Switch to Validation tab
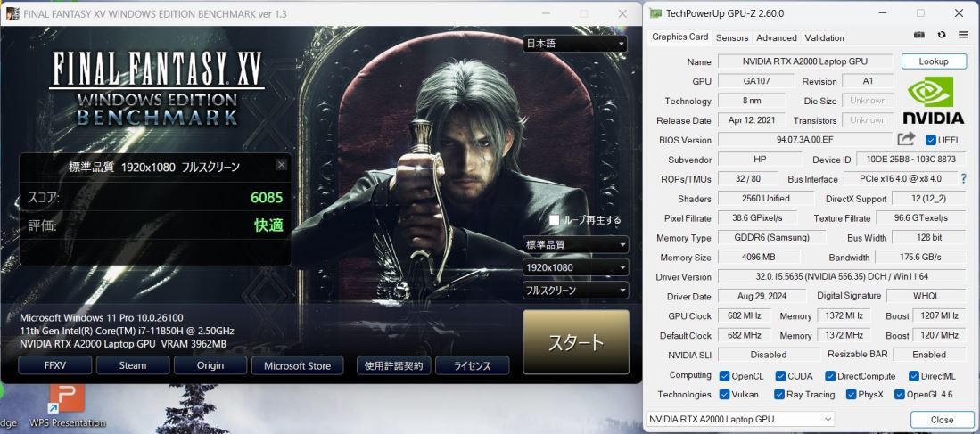Screen dimensions: 980x434 click(x=824, y=37)
